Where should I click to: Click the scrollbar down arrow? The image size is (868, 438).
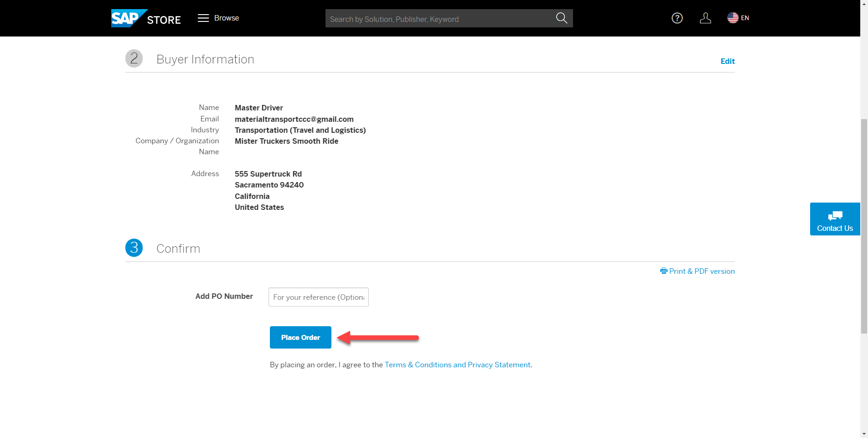[x=864, y=433]
